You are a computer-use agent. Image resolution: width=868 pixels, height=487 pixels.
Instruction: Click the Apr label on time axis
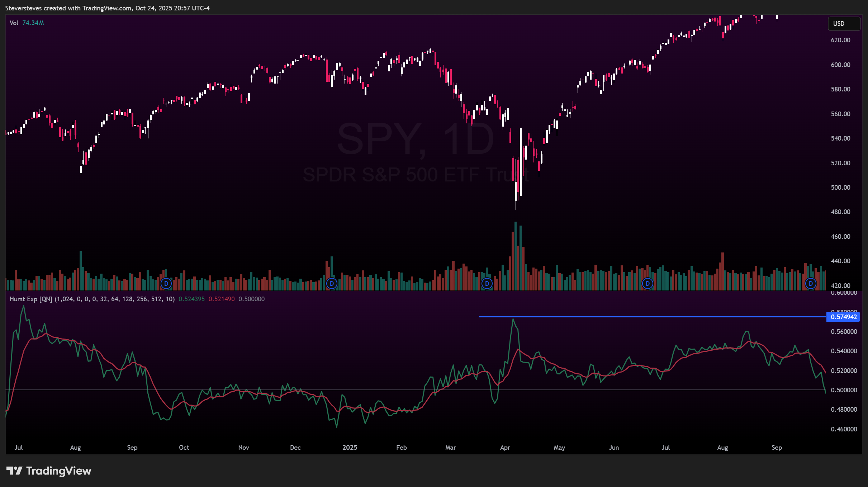click(x=505, y=448)
